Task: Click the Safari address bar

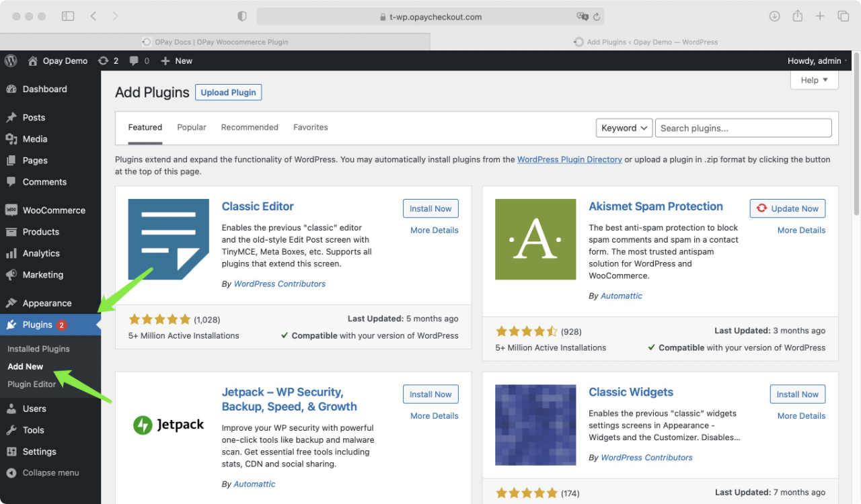Action: pos(430,17)
